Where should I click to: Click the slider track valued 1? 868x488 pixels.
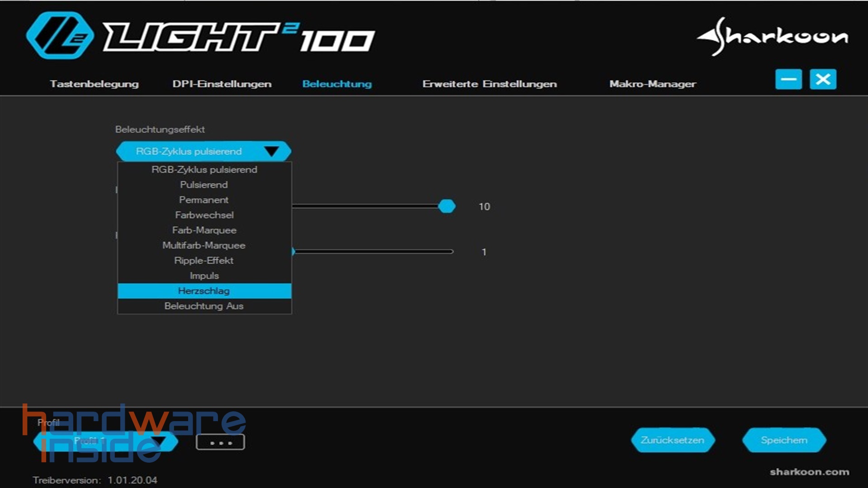[373, 252]
